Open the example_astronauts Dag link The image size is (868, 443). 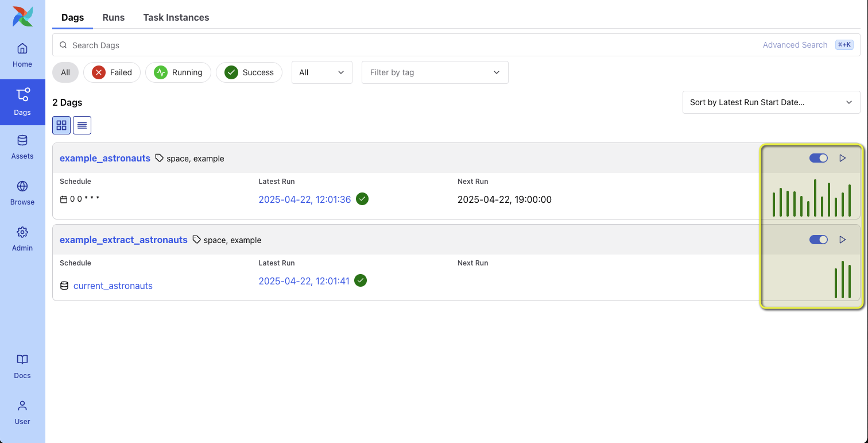(x=105, y=158)
